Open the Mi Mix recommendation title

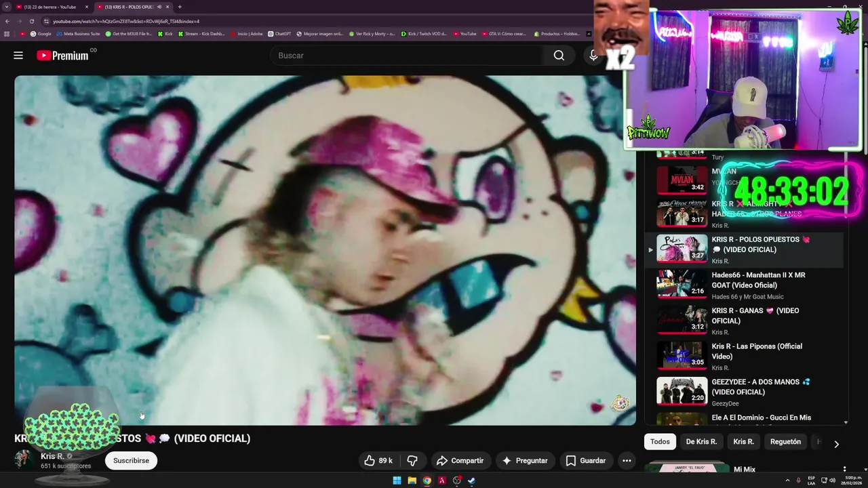click(x=745, y=469)
